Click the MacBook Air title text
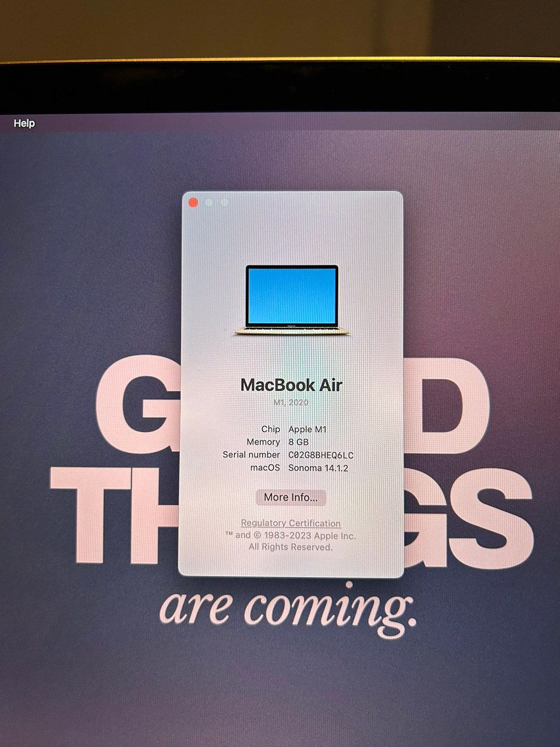The width and height of the screenshot is (560, 747). [291, 385]
